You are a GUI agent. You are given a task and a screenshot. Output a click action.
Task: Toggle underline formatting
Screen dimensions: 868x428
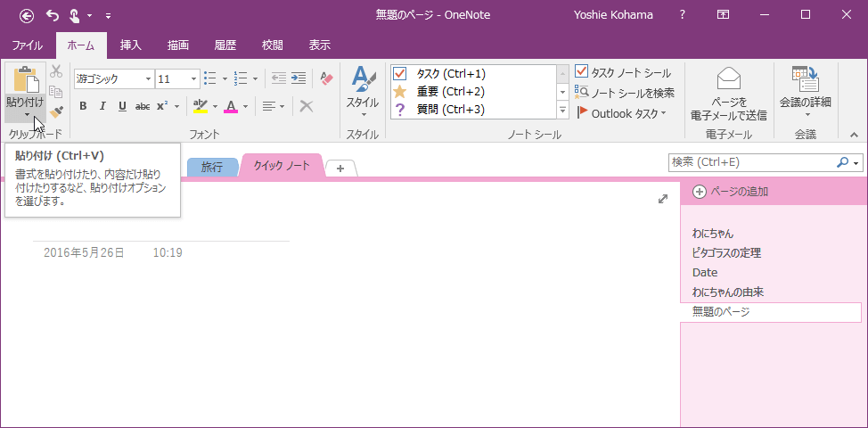coord(122,106)
